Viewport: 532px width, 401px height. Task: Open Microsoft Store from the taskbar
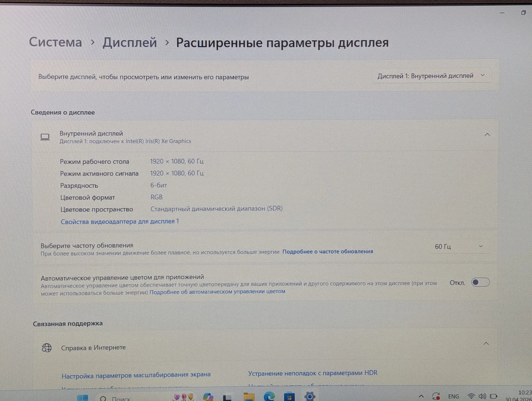[289, 397]
